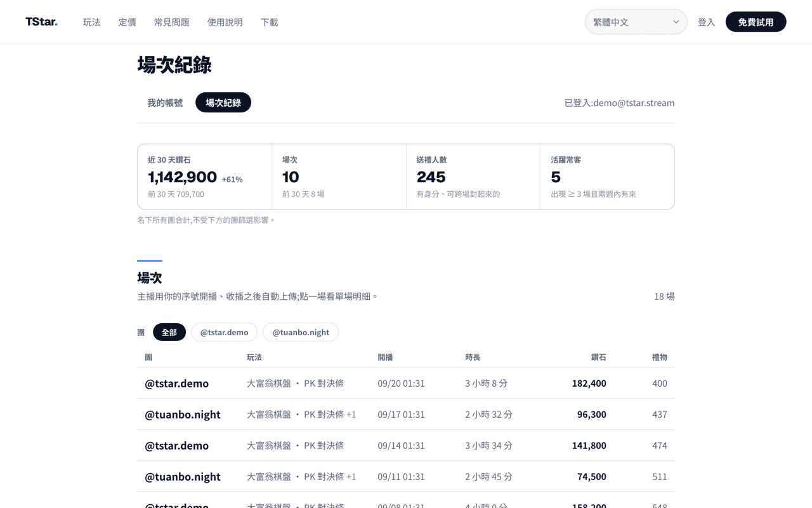
Task: Click the 09/17 01:31 start time
Action: pos(401,414)
